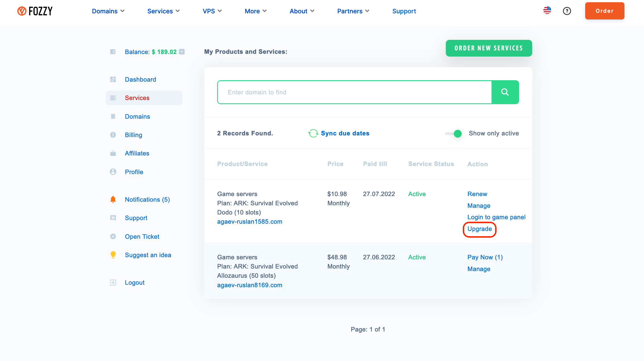Focus the Enter domain to find field
This screenshot has height=361, width=644.
pos(354,92)
